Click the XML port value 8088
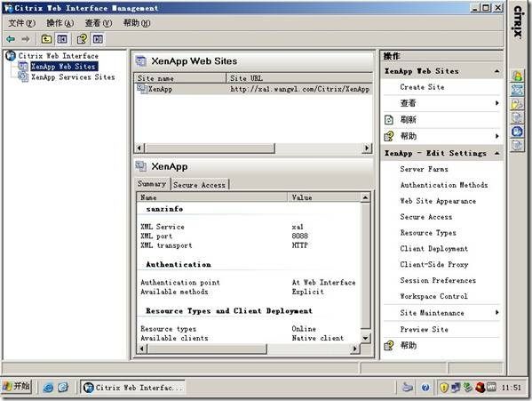Screen dimensions: 532x401 [300, 236]
